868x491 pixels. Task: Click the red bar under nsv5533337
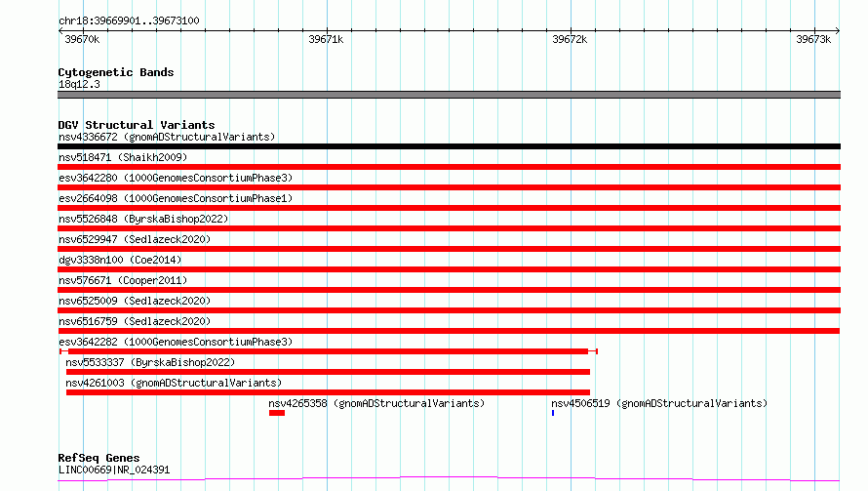pyautogui.click(x=328, y=372)
